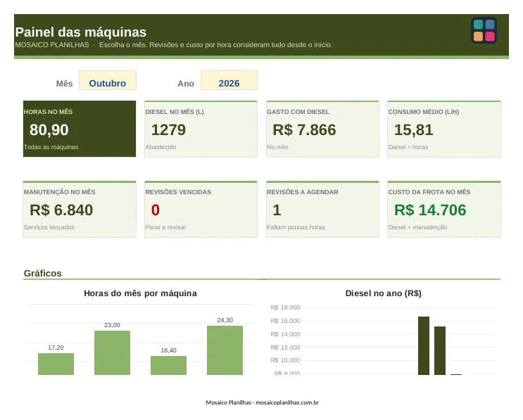Select chart title 'Horas do mês por máquina'
Viewport: 523px width, 420px height.
click(x=140, y=293)
